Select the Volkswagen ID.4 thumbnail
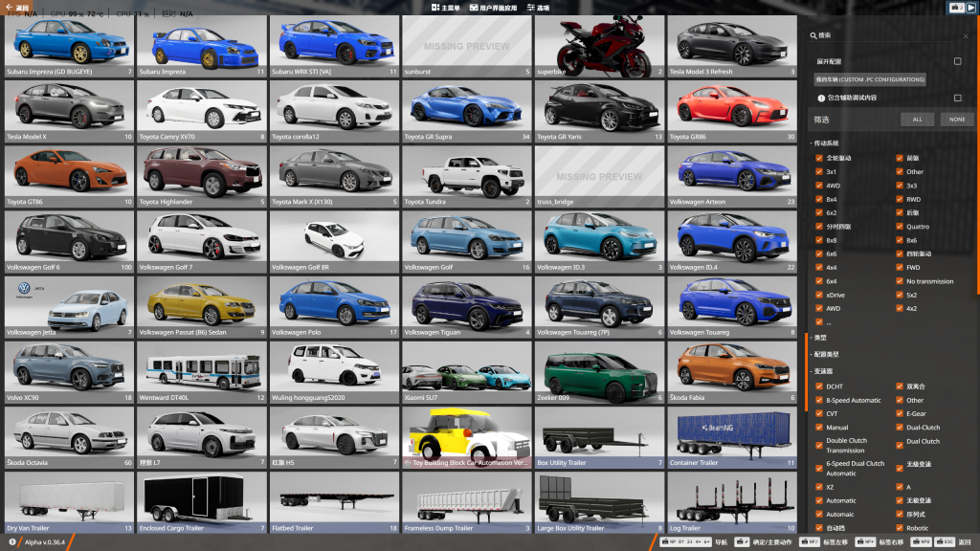Viewport: 980px width, 551px height. click(732, 242)
